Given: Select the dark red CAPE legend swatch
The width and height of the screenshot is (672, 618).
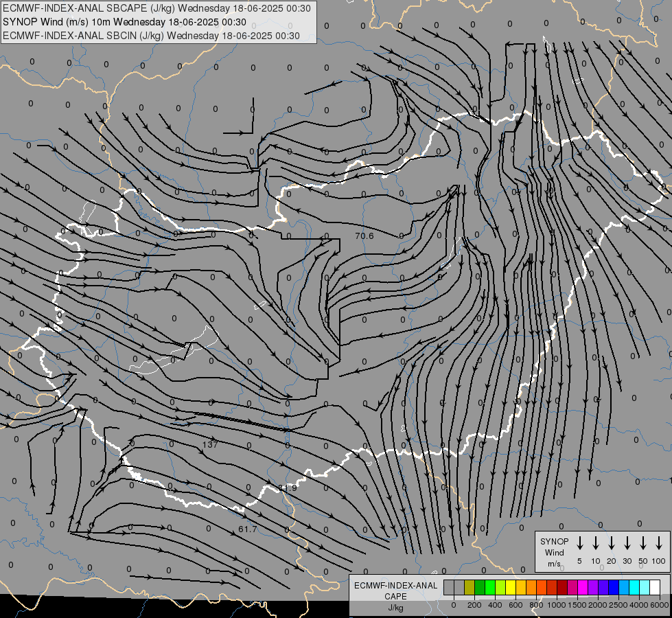Looking at the screenshot, I should click(x=562, y=587).
